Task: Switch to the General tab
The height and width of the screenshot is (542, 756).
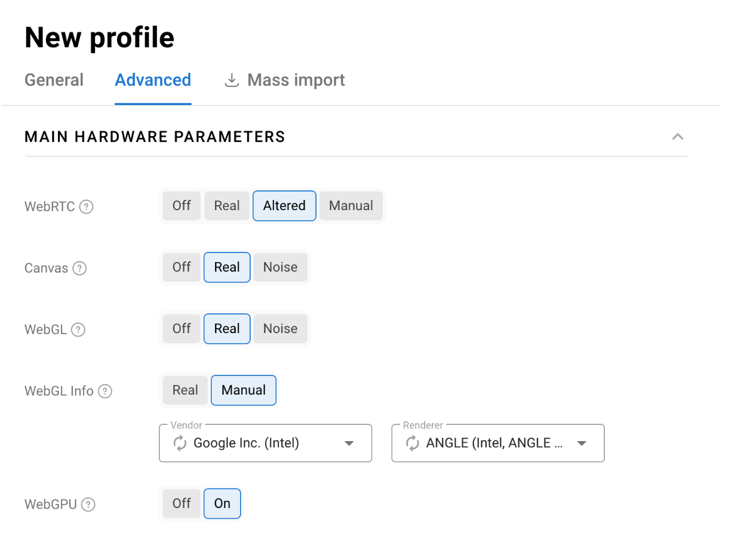Action: 54,80
